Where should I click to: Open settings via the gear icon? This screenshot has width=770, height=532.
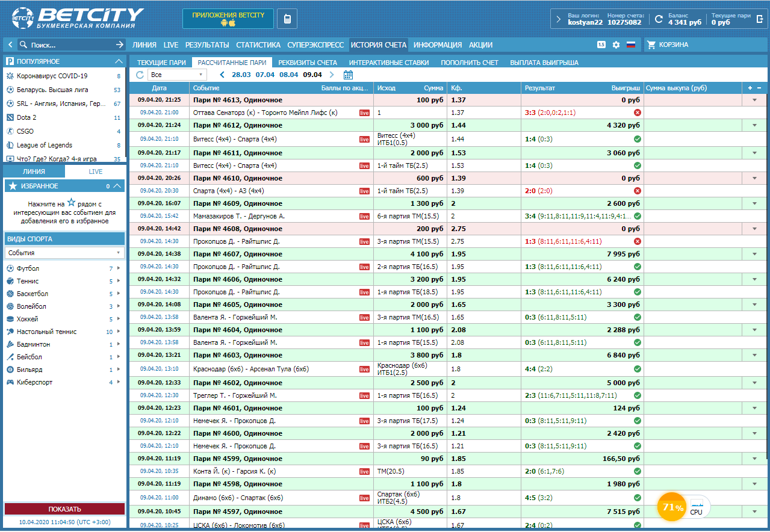[x=616, y=45]
